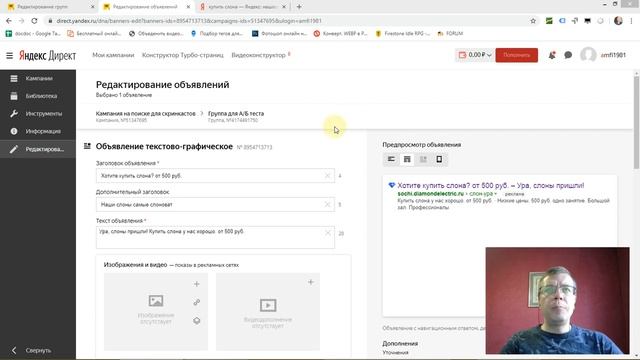Click the preview ad title link
Screen dimensions: 640x360
point(491,185)
